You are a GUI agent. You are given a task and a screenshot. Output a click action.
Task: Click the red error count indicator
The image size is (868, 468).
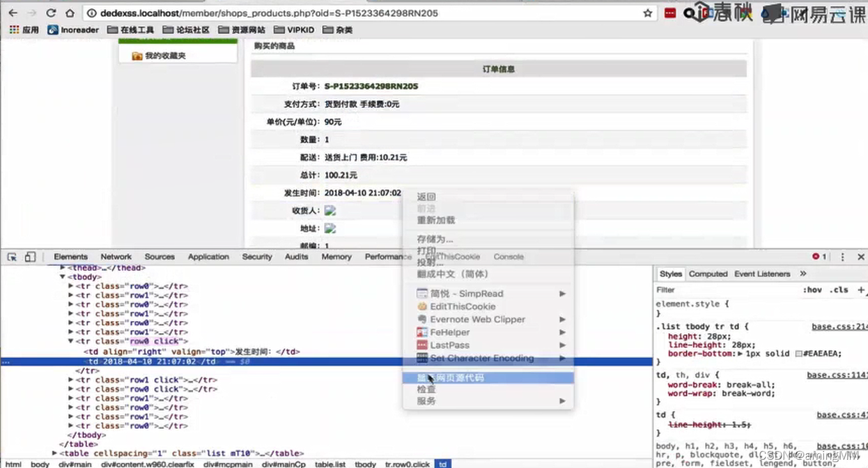(819, 256)
